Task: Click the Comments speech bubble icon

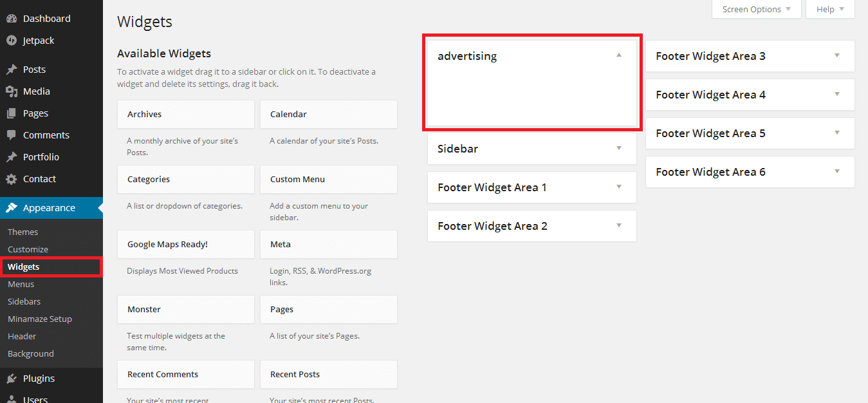Action: click(x=12, y=135)
